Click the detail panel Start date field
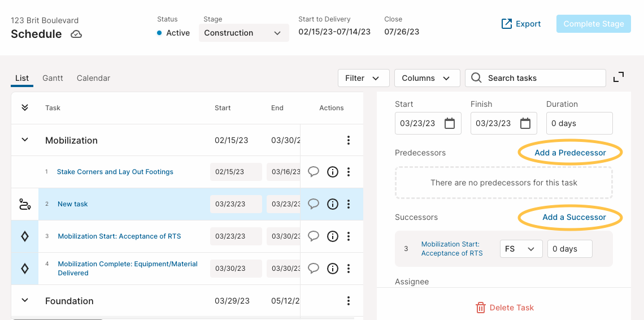 click(428, 123)
